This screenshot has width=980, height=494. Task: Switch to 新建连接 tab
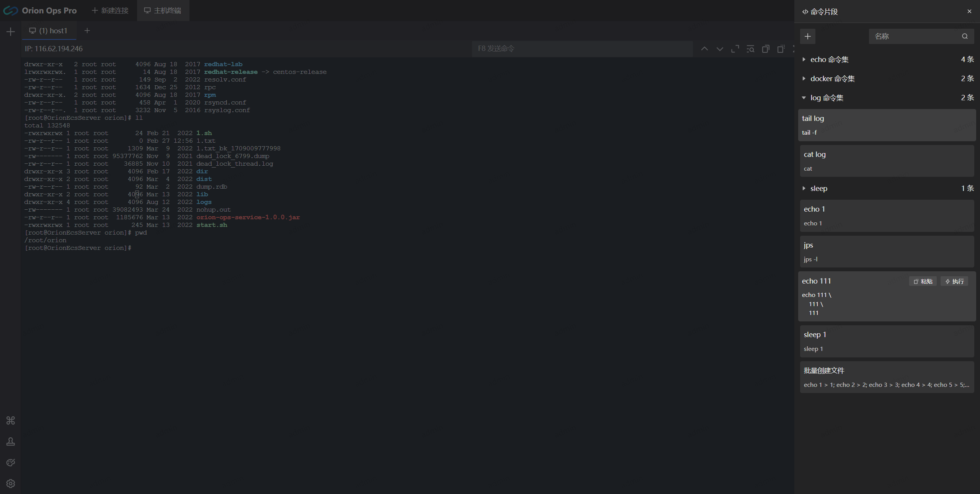(x=110, y=11)
